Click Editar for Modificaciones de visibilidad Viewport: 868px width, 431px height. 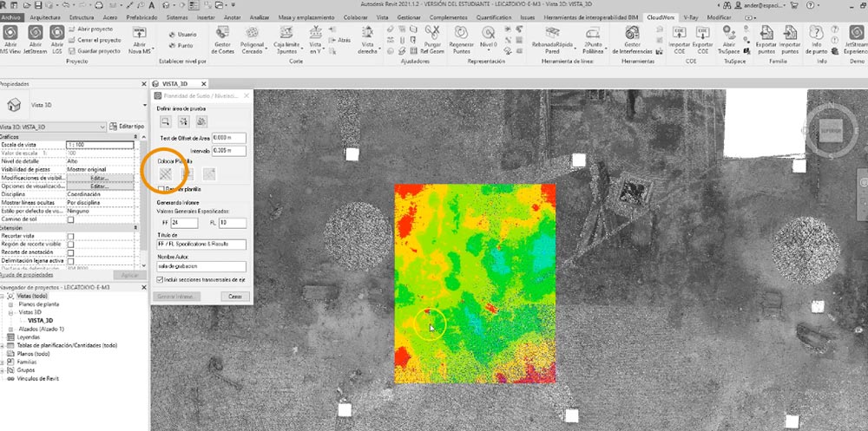pos(99,177)
